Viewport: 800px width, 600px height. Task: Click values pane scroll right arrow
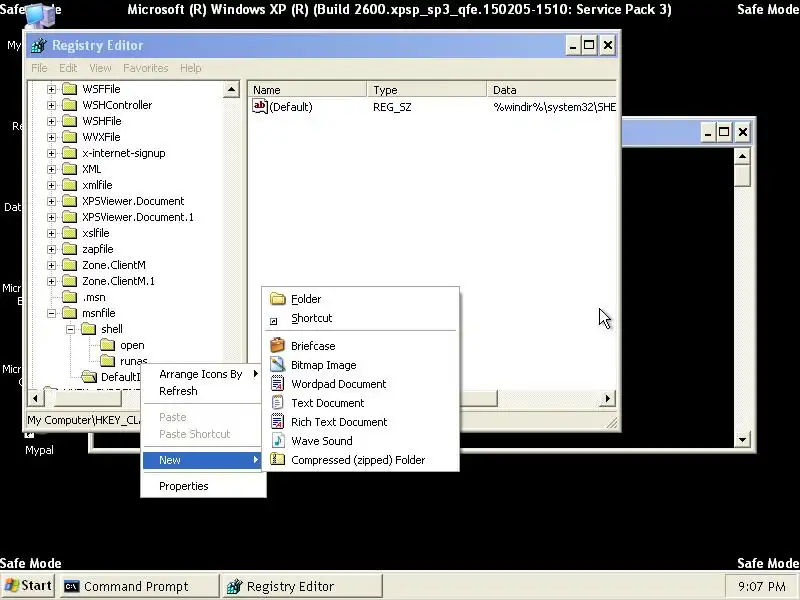[x=608, y=398]
